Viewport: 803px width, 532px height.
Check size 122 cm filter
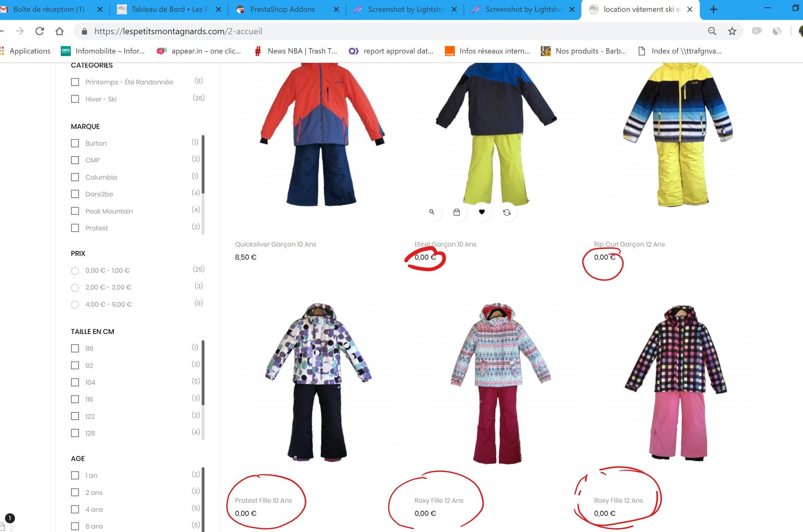click(x=75, y=416)
